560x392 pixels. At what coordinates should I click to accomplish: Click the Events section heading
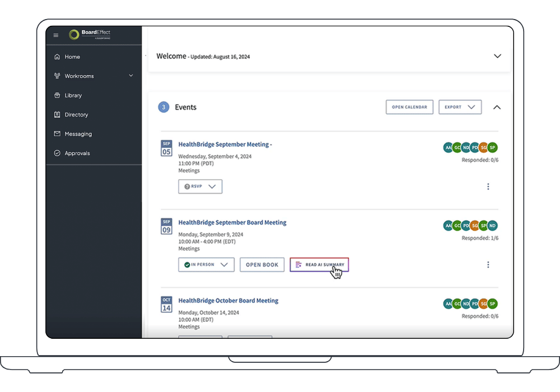(x=186, y=108)
